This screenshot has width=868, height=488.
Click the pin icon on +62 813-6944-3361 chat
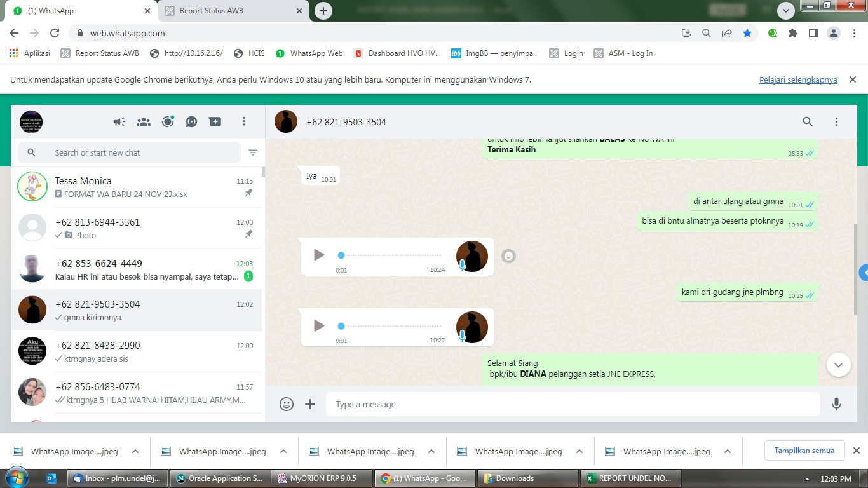[249, 234]
